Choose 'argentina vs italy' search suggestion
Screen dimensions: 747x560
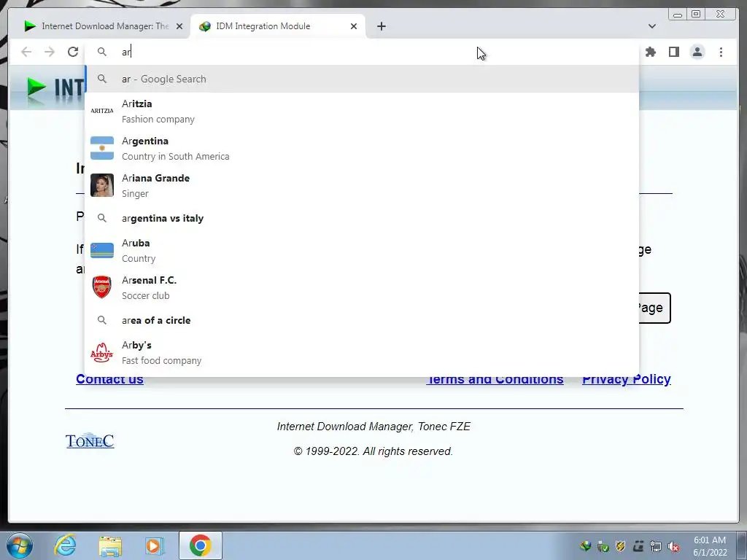coord(362,218)
